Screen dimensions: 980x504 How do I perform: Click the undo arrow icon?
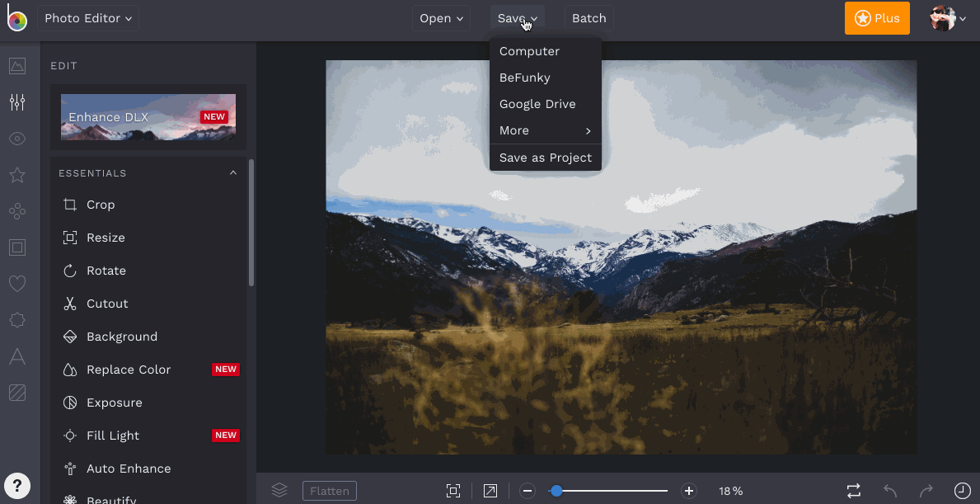pyautogui.click(x=890, y=491)
